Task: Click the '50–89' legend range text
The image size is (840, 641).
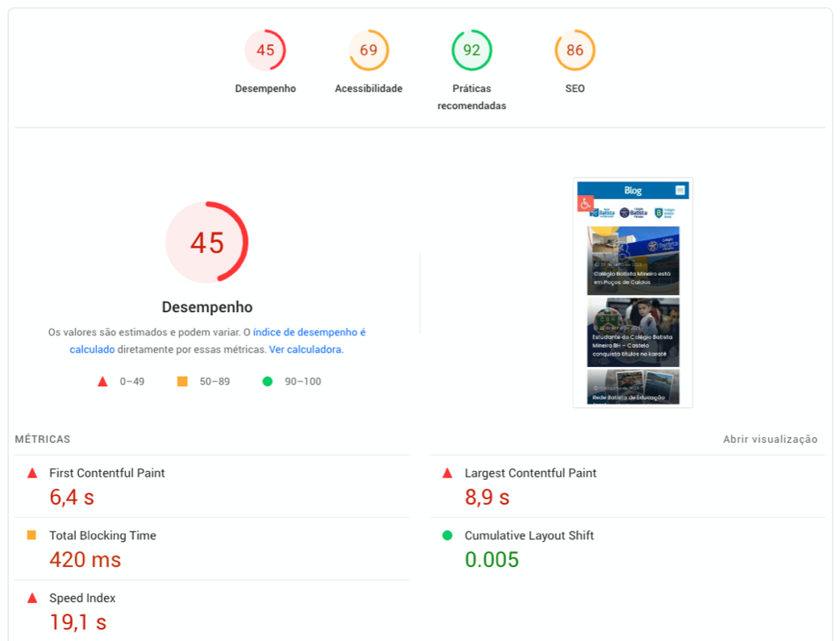Action: (215, 381)
